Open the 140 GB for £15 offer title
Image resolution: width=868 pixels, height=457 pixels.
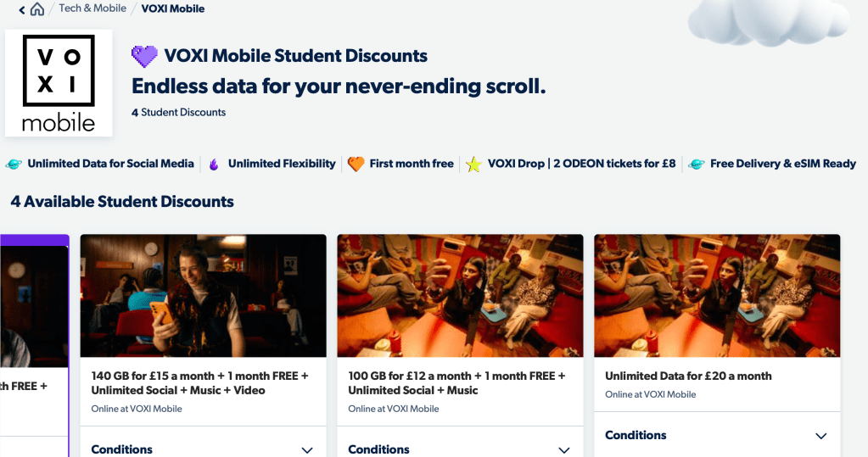point(199,383)
